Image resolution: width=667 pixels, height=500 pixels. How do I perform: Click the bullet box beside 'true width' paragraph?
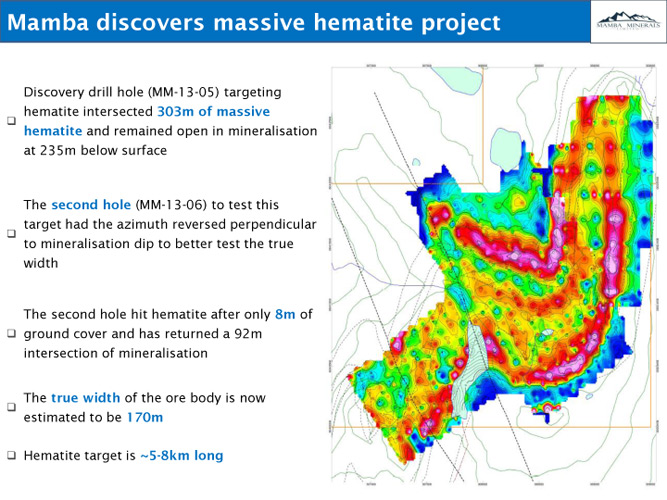(x=11, y=407)
